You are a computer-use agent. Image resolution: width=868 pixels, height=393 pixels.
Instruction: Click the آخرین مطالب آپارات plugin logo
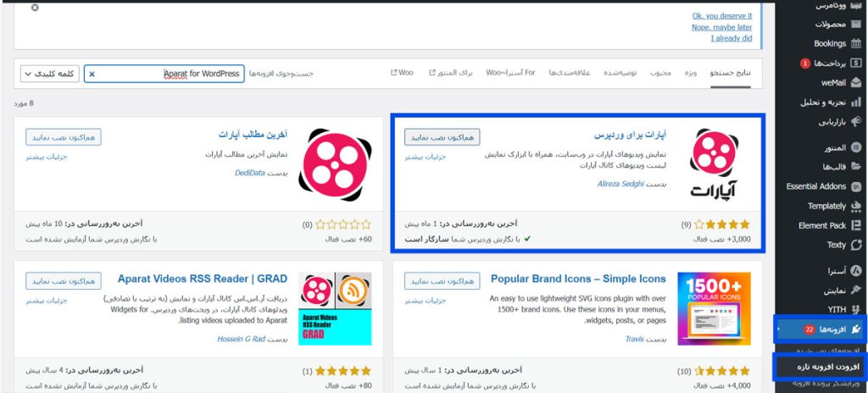[x=335, y=163]
